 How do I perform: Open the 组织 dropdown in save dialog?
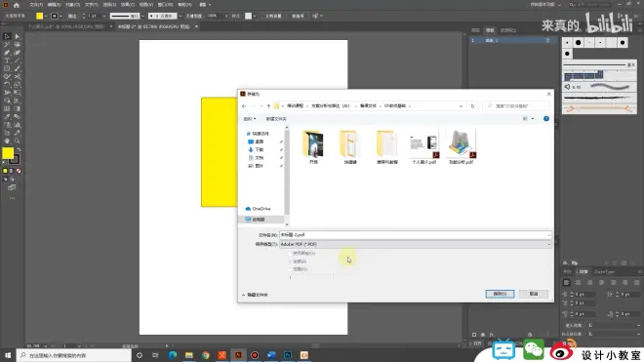pos(249,119)
